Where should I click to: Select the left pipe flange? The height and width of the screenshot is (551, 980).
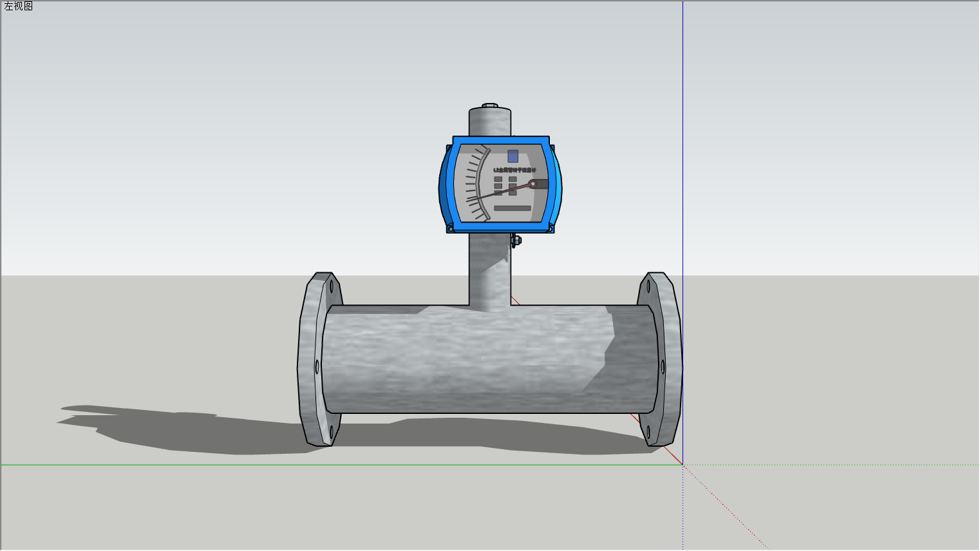(x=319, y=359)
